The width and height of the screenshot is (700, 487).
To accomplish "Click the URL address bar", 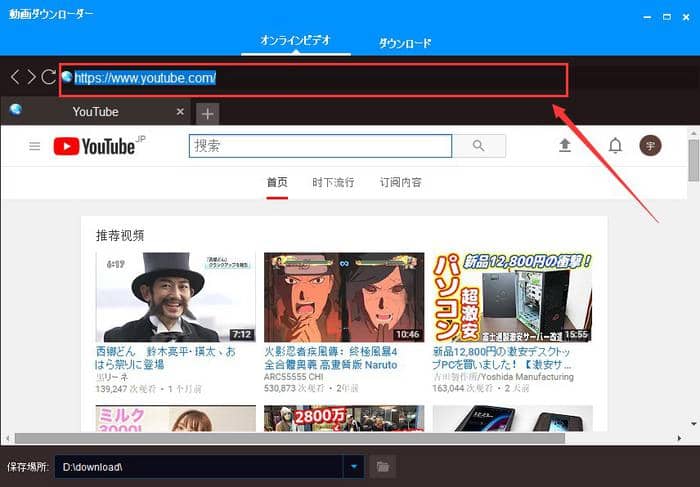I will pos(313,79).
